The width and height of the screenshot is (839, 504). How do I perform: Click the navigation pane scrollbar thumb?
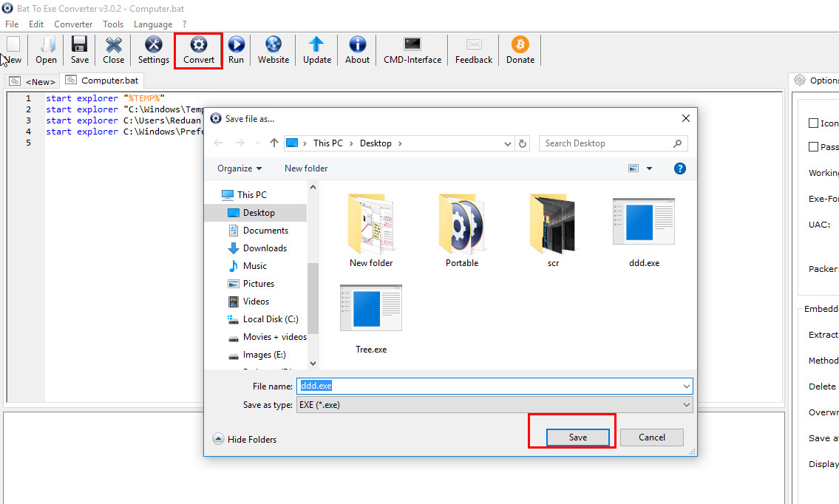tap(313, 298)
